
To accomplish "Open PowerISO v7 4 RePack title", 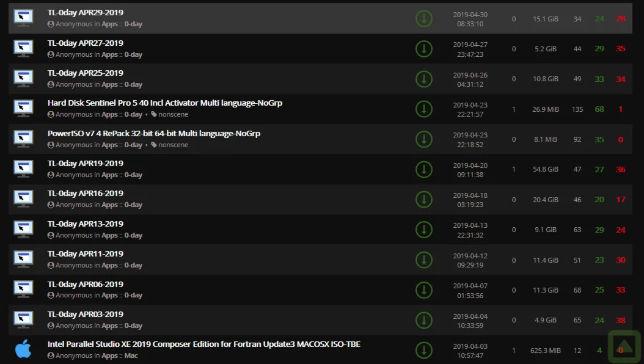I will pos(154,133).
